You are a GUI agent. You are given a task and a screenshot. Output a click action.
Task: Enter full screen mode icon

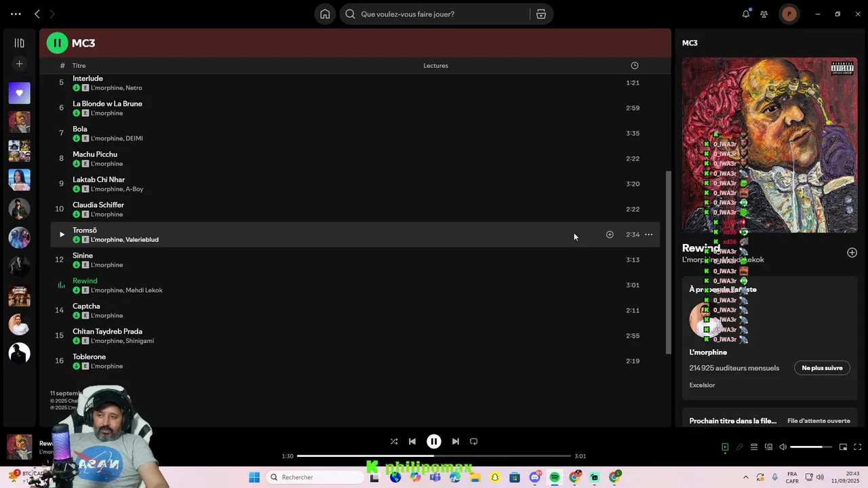[857, 447]
